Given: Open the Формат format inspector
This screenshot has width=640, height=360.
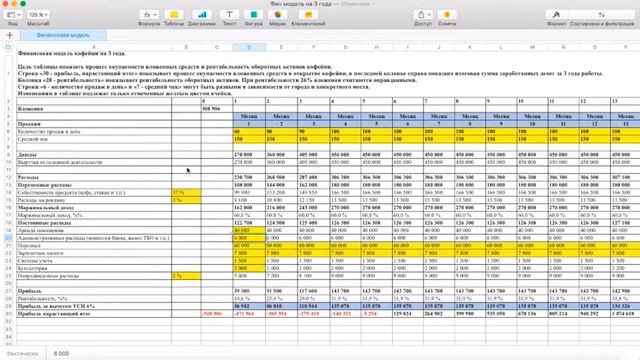Looking at the screenshot, I should pos(556,15).
